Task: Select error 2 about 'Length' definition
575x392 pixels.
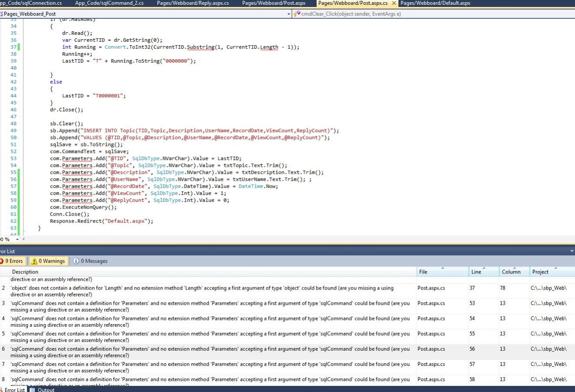Action: [x=287, y=291]
